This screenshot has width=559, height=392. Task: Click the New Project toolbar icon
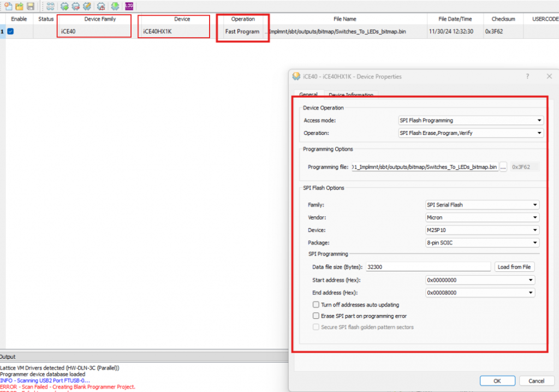click(x=8, y=7)
